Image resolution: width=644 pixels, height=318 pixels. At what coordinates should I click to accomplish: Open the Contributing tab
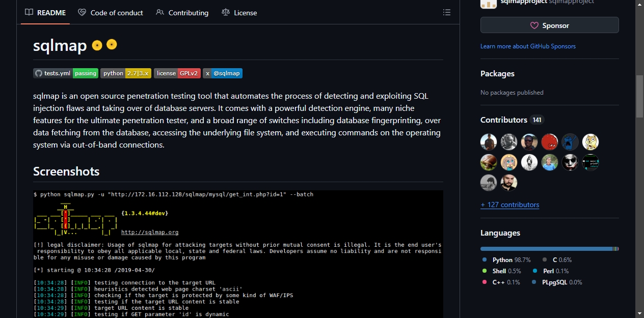click(x=182, y=12)
